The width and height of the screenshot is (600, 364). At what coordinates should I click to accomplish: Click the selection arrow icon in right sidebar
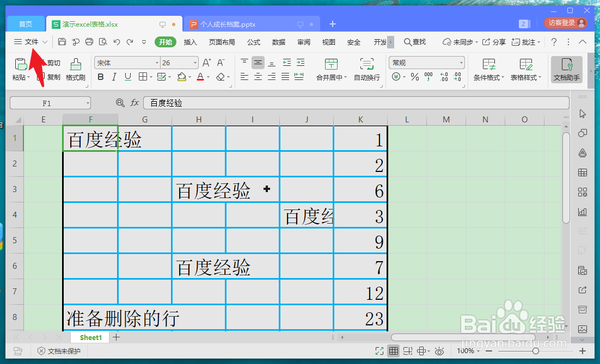click(x=583, y=113)
